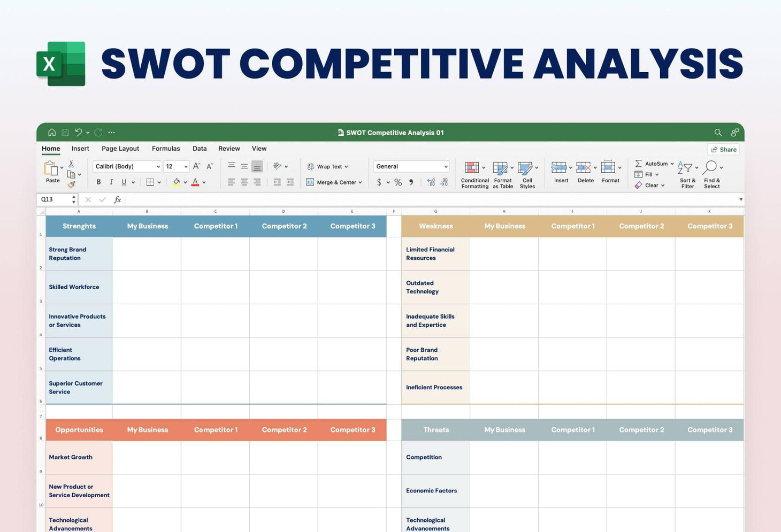Select the Format Painter icon
781x532 pixels.
coord(72,185)
